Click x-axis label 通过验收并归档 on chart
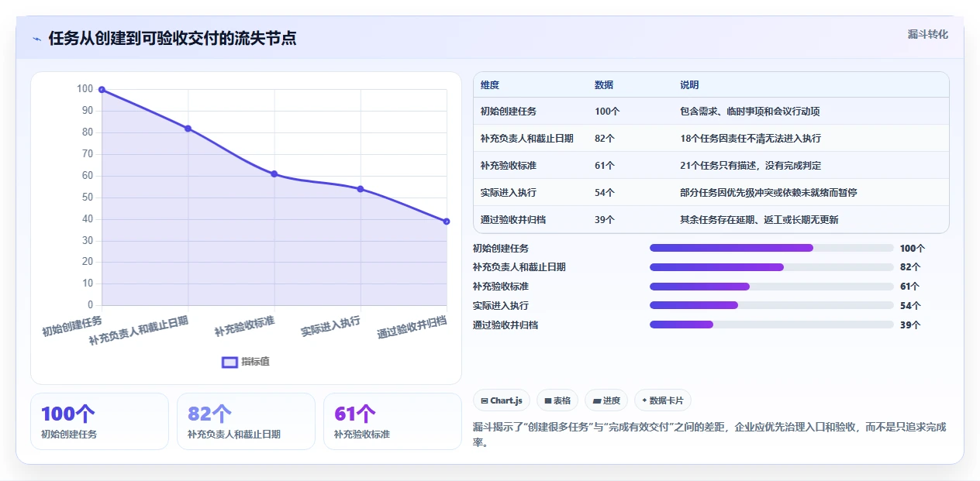The image size is (980, 481). pos(412,328)
